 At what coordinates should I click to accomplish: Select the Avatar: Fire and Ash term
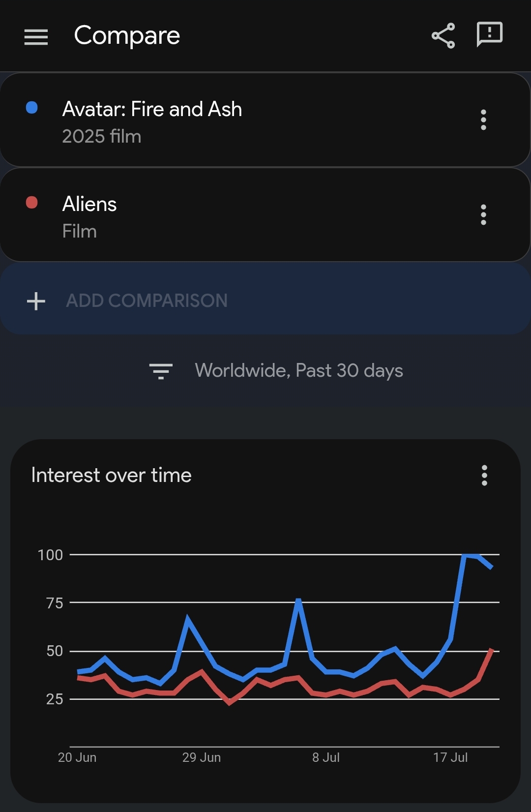152,109
